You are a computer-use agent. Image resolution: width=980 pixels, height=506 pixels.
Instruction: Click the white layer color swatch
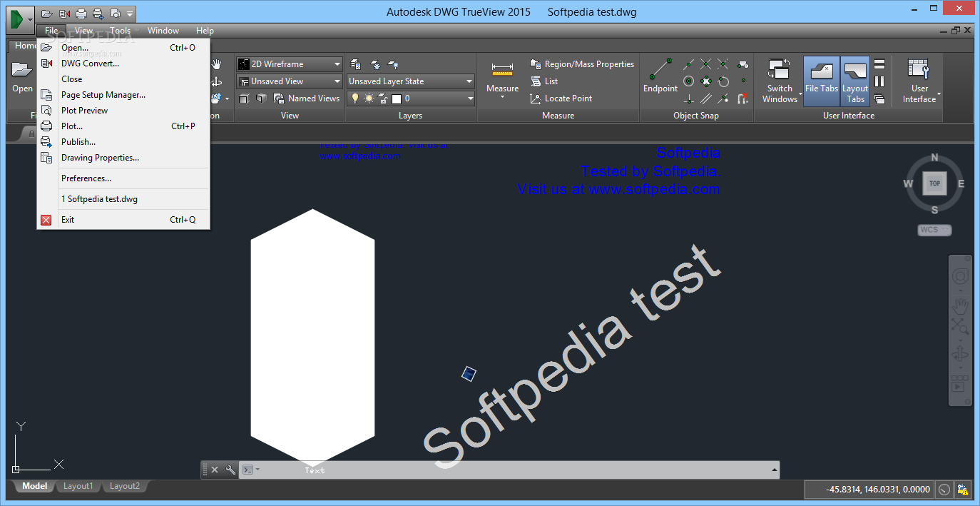397,98
